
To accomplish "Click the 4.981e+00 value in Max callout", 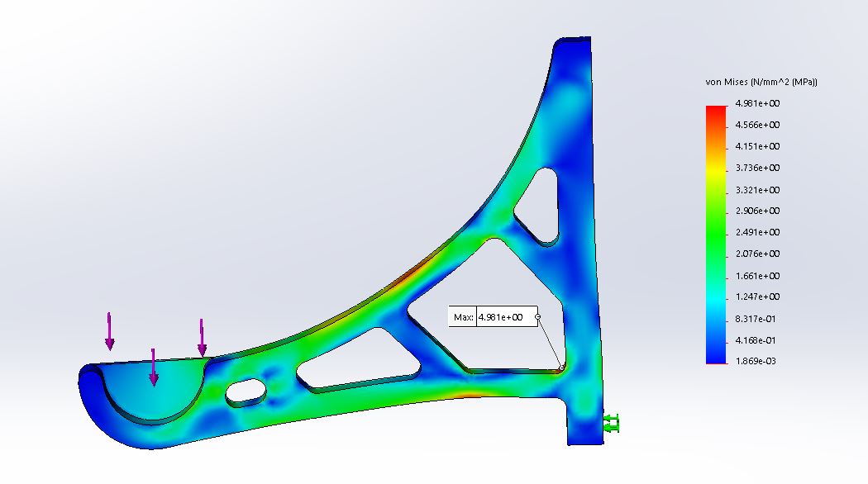I will (x=500, y=317).
